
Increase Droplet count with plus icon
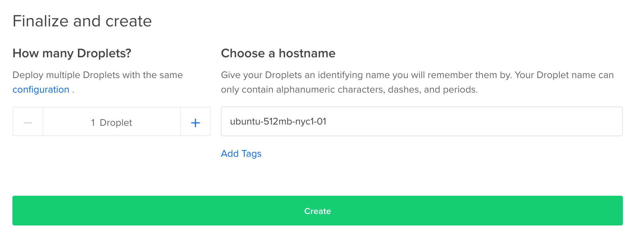(195, 123)
